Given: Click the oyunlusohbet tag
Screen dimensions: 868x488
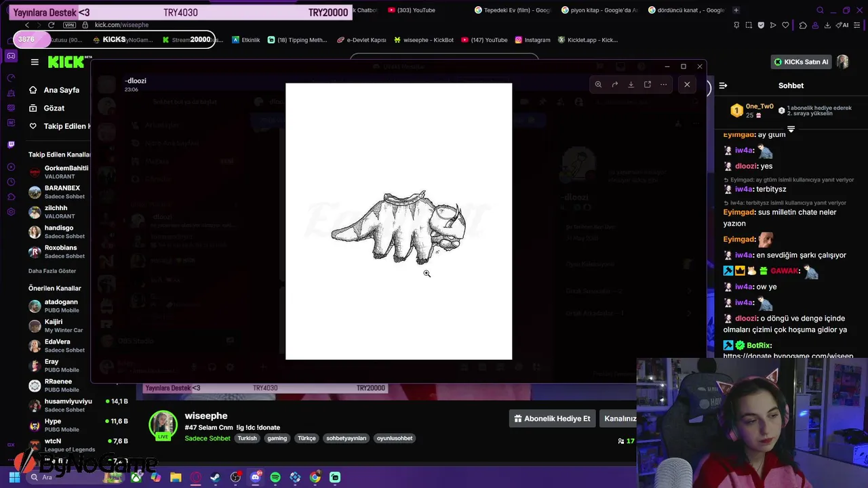Looking at the screenshot, I should pyautogui.click(x=395, y=439).
